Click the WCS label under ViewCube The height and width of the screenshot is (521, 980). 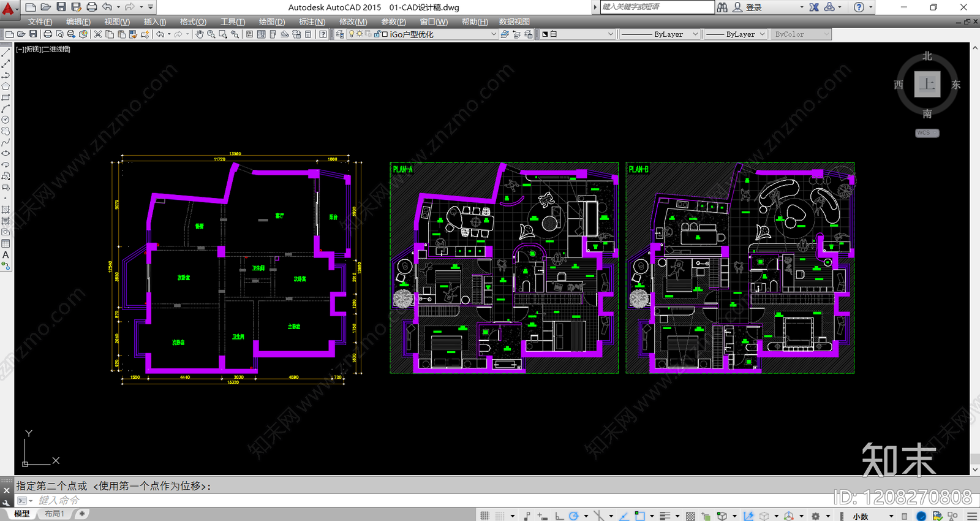click(x=927, y=133)
